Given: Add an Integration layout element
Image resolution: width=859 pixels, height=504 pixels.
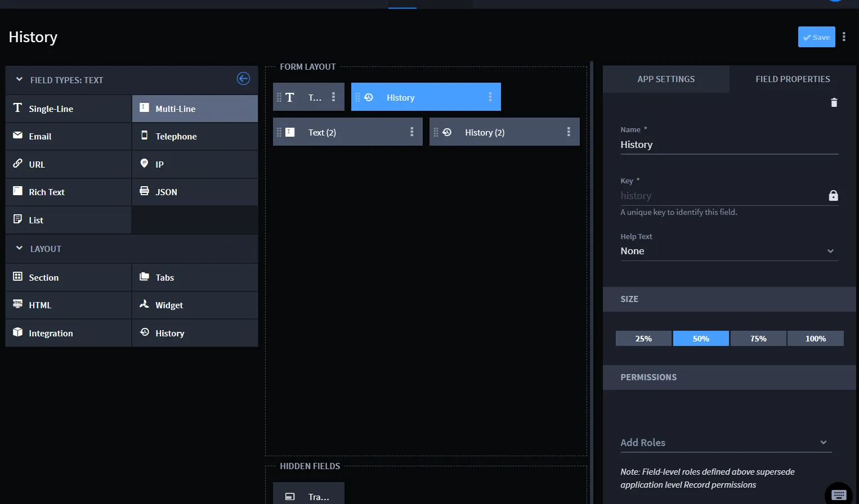Looking at the screenshot, I should [x=69, y=333].
